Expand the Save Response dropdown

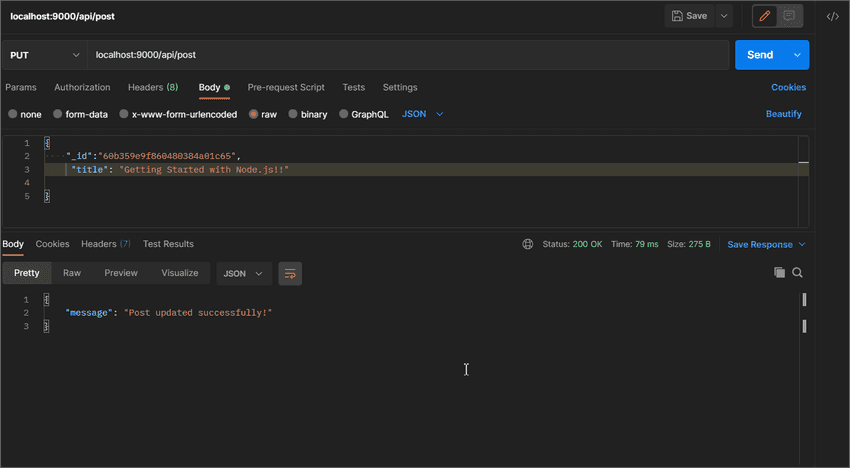pyautogui.click(x=802, y=245)
